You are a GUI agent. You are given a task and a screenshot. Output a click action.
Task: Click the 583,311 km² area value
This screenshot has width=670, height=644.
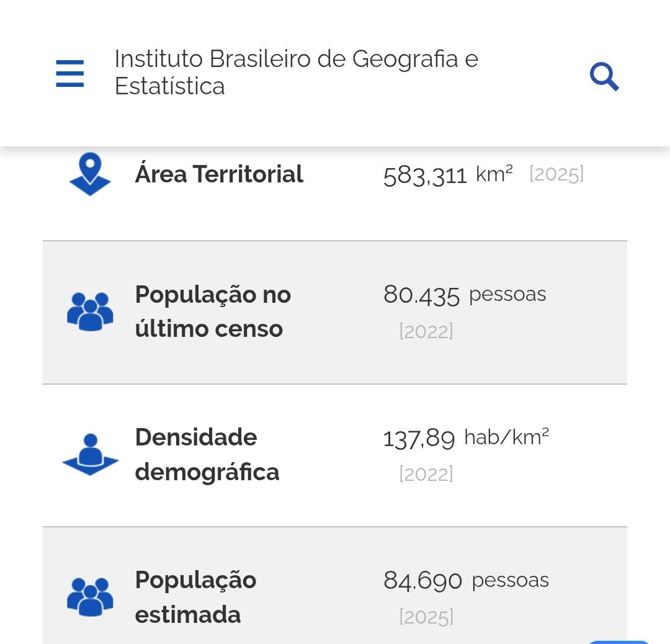click(448, 175)
